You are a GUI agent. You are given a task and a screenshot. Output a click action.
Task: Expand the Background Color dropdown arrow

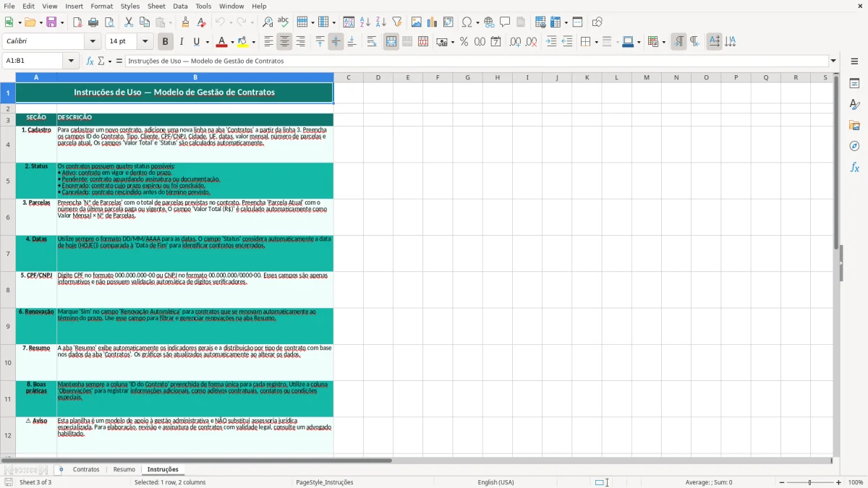pyautogui.click(x=253, y=42)
